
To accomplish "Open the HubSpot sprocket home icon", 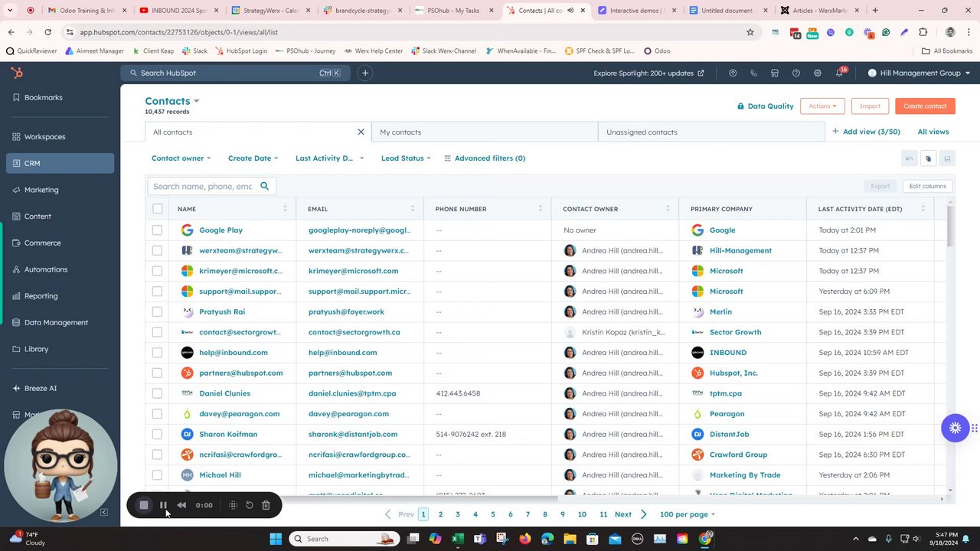I will (17, 73).
